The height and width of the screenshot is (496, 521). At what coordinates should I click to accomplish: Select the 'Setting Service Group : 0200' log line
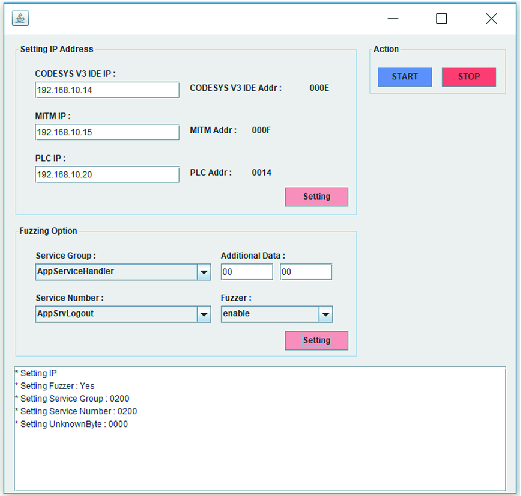[75, 399]
